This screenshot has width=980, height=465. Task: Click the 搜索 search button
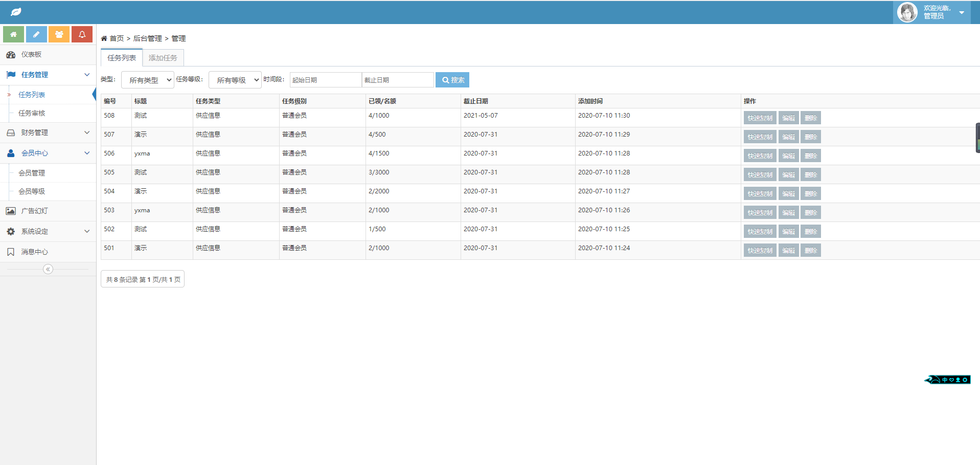tap(452, 80)
